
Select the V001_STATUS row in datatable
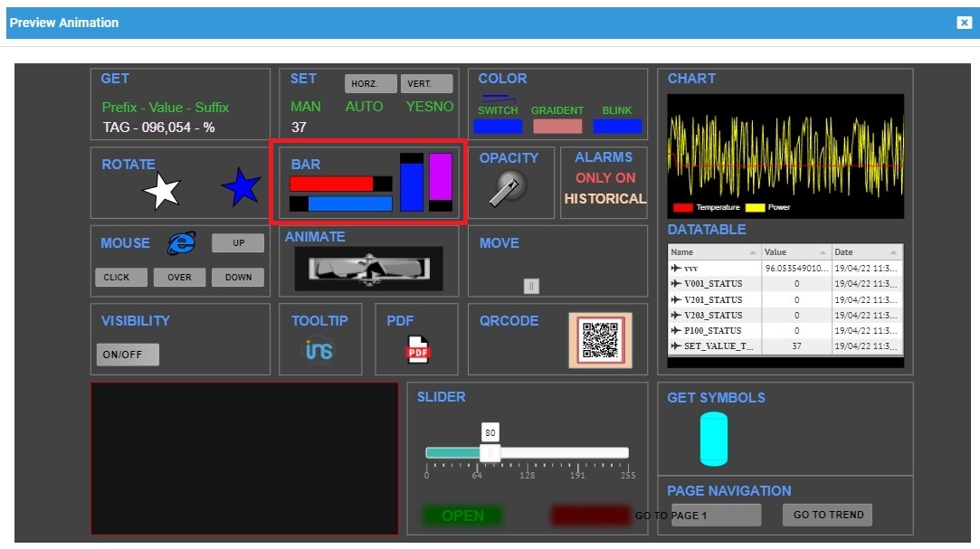[x=713, y=284]
